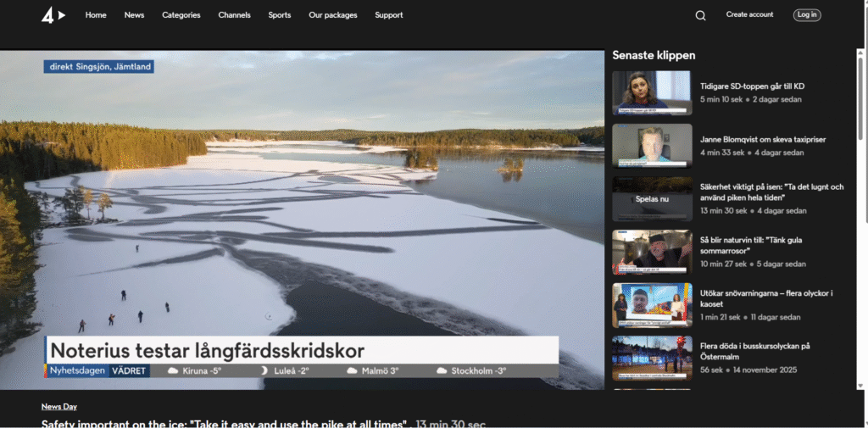
Task: Select the 'Spelas nu' clip thumbnail
Action: pos(652,199)
